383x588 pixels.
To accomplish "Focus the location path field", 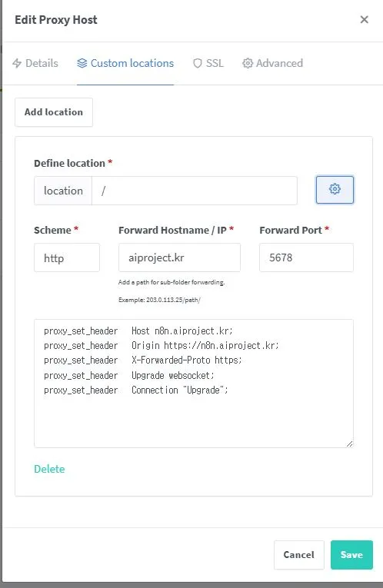I will point(195,191).
